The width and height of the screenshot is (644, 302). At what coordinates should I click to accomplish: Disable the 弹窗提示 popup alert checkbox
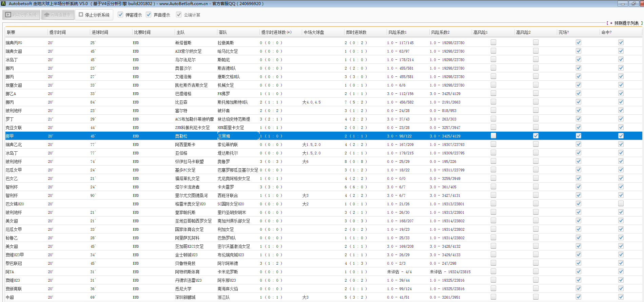[120, 15]
